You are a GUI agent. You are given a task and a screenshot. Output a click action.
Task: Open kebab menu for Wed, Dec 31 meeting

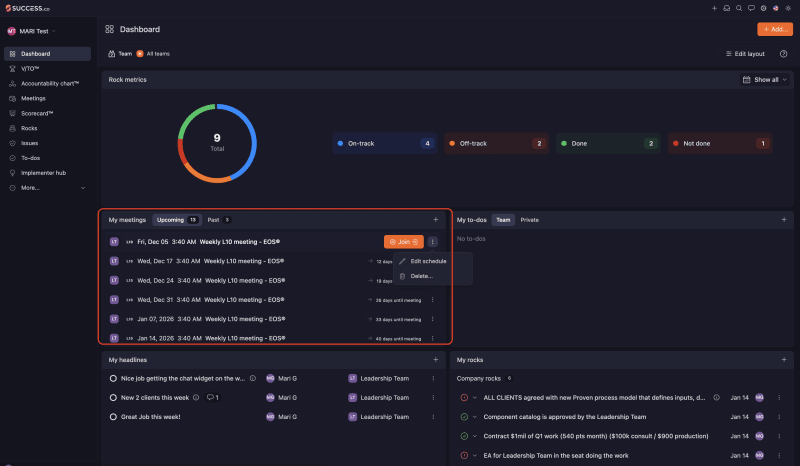(x=433, y=300)
